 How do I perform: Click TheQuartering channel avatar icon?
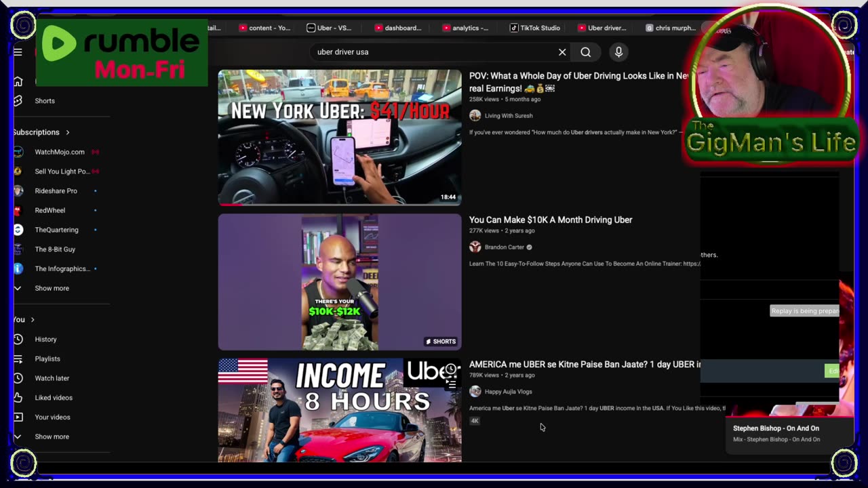[18, 230]
